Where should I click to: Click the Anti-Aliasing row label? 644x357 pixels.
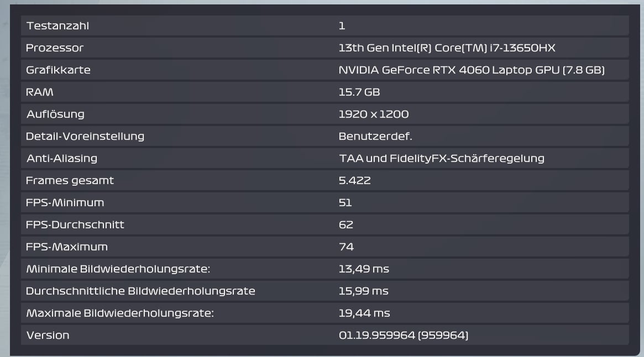tap(62, 159)
